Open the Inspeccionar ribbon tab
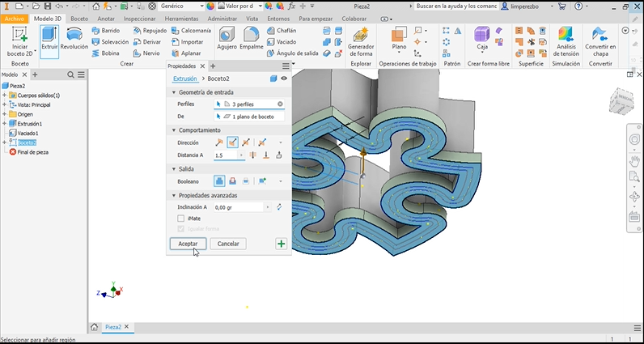This screenshot has width=644, height=344. 140,19
